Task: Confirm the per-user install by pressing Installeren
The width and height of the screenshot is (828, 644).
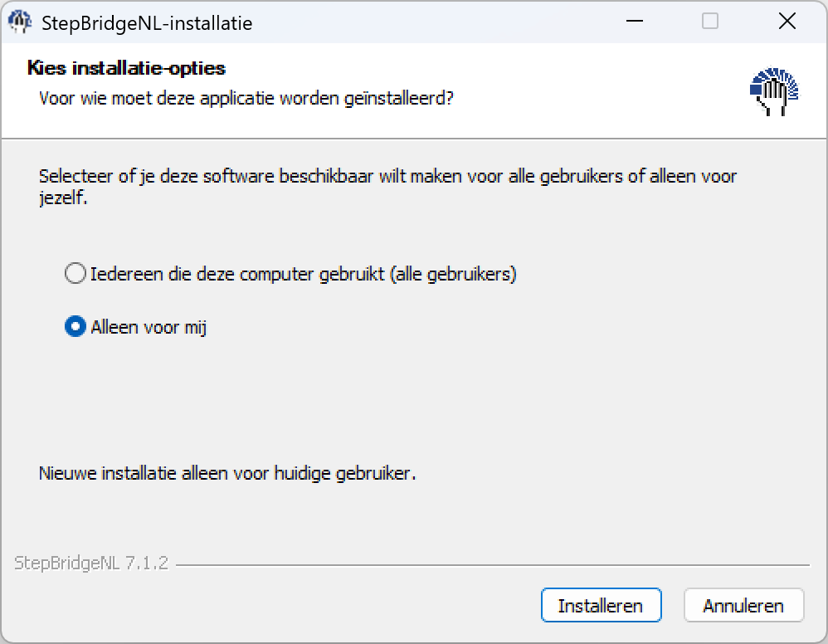Action: (x=601, y=605)
